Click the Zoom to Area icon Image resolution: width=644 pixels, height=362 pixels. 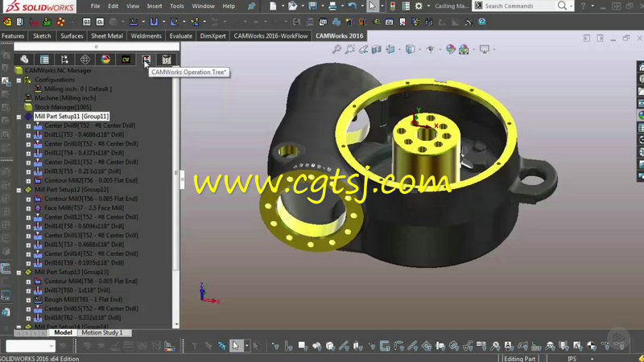(x=350, y=49)
